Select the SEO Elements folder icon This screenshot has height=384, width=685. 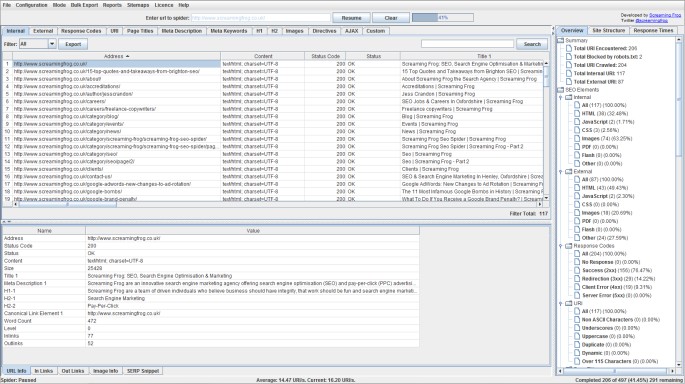[x=560, y=90]
